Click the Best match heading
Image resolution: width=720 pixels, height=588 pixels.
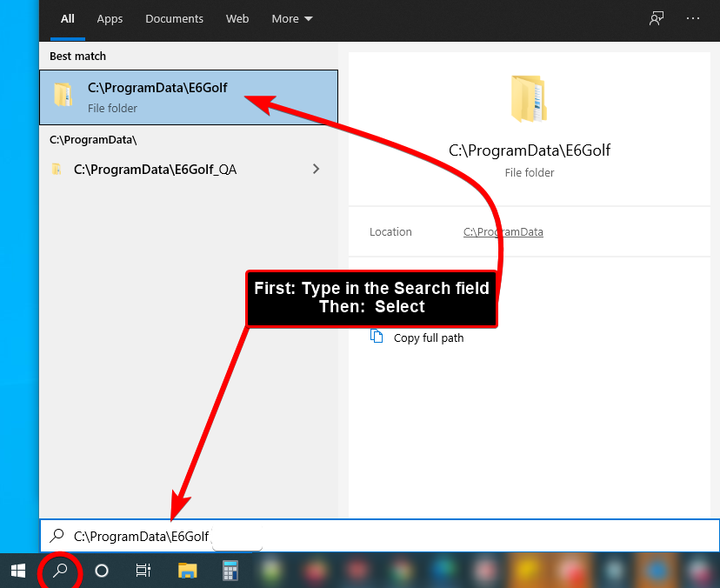click(x=77, y=56)
